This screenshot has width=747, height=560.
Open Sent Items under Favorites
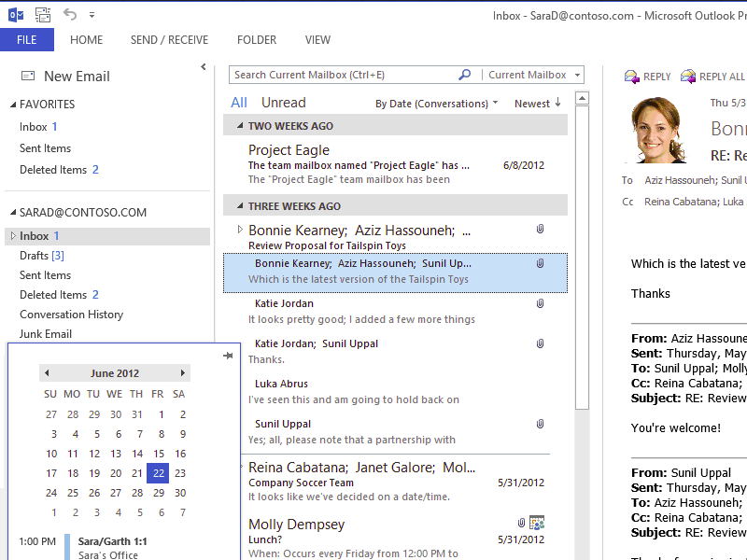(x=45, y=148)
